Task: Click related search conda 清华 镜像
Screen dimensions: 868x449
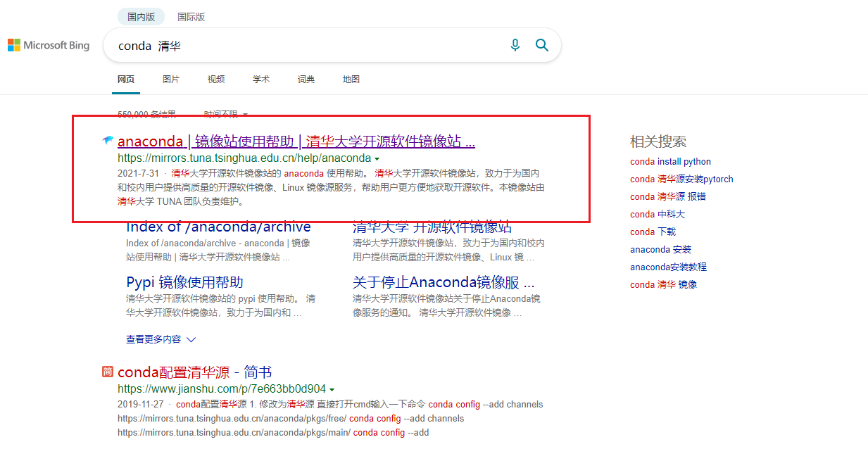Action: pyautogui.click(x=663, y=284)
